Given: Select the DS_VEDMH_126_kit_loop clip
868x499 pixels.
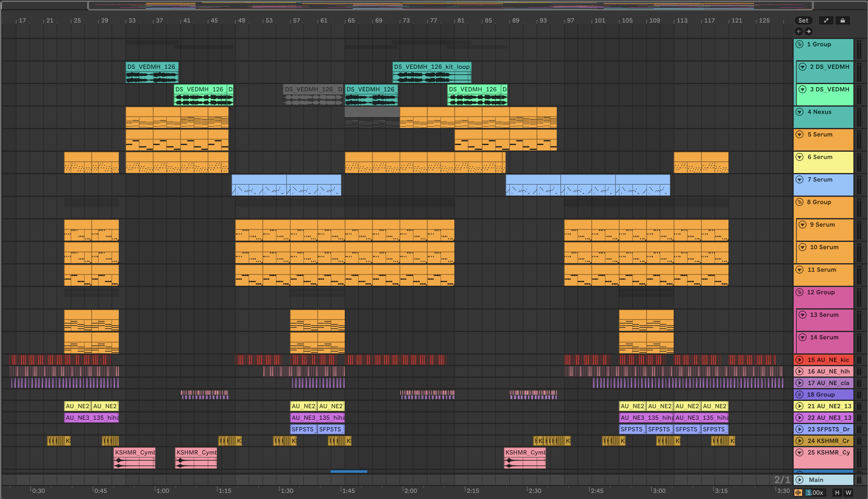Looking at the screenshot, I should [x=432, y=66].
